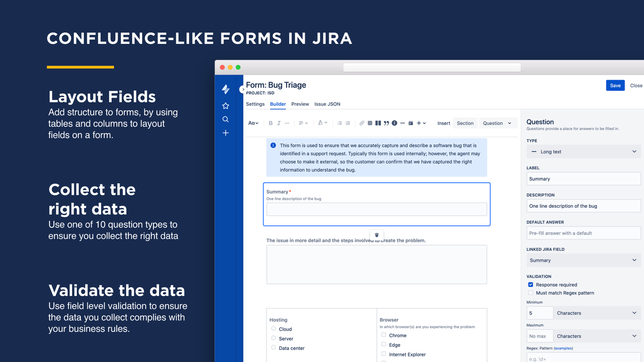Screen dimensions: 644x362
Task: Click the Label input containing Summary
Action: (x=584, y=179)
